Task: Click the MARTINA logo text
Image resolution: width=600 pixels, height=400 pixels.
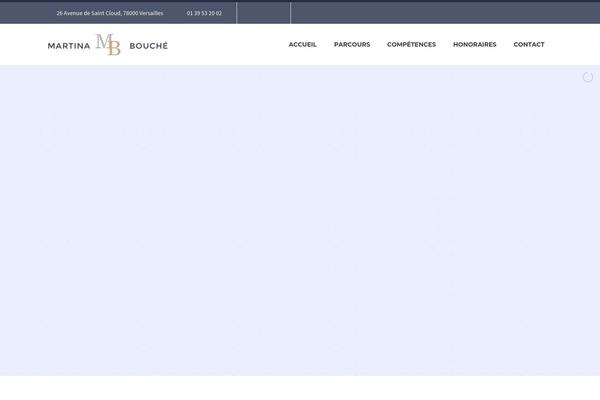Action: (x=69, y=46)
